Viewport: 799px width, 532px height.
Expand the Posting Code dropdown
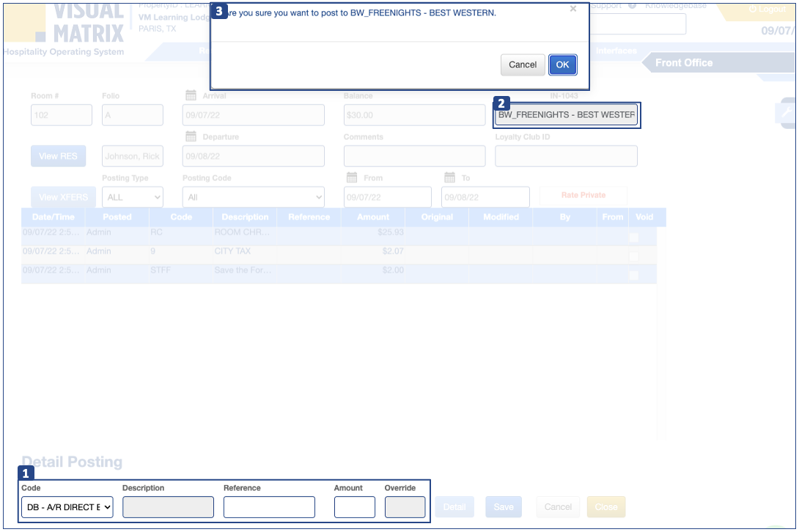253,197
